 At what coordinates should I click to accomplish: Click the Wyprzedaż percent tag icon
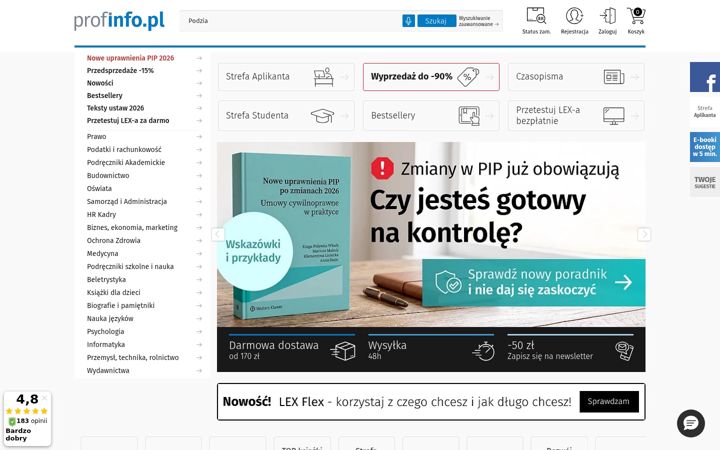point(468,77)
